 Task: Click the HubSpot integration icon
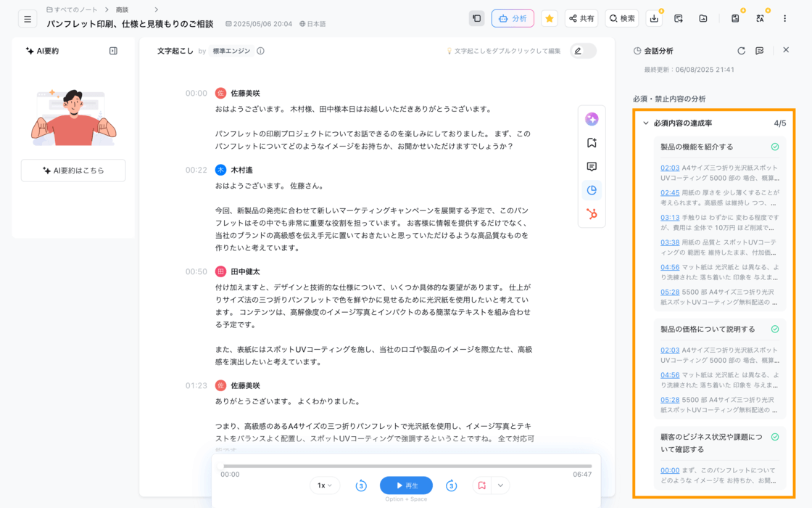592,213
